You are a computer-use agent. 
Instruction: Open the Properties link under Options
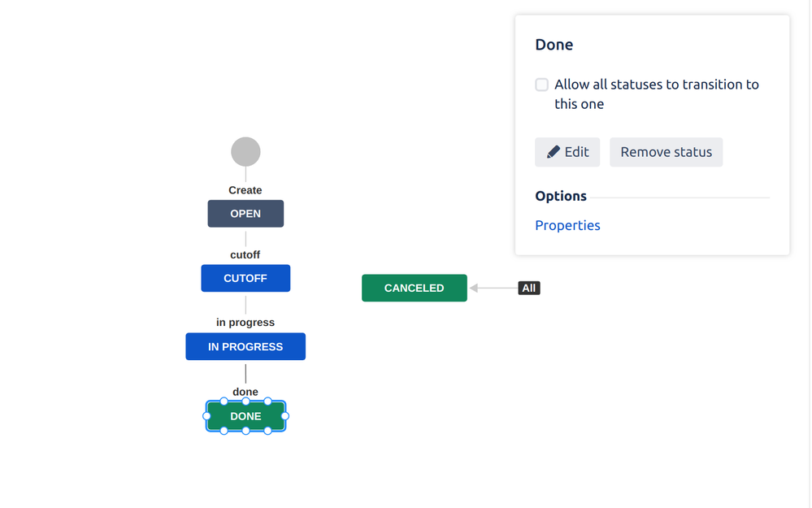567,225
